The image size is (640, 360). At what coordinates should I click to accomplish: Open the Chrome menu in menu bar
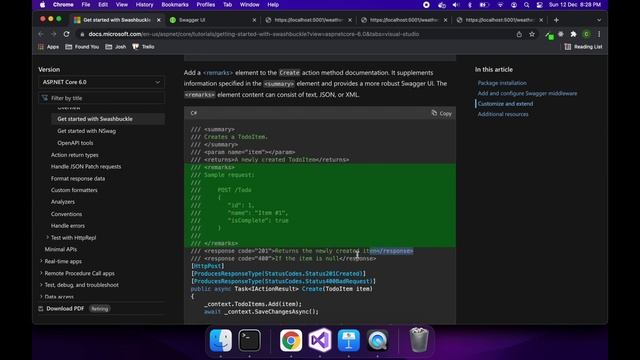(63, 5)
